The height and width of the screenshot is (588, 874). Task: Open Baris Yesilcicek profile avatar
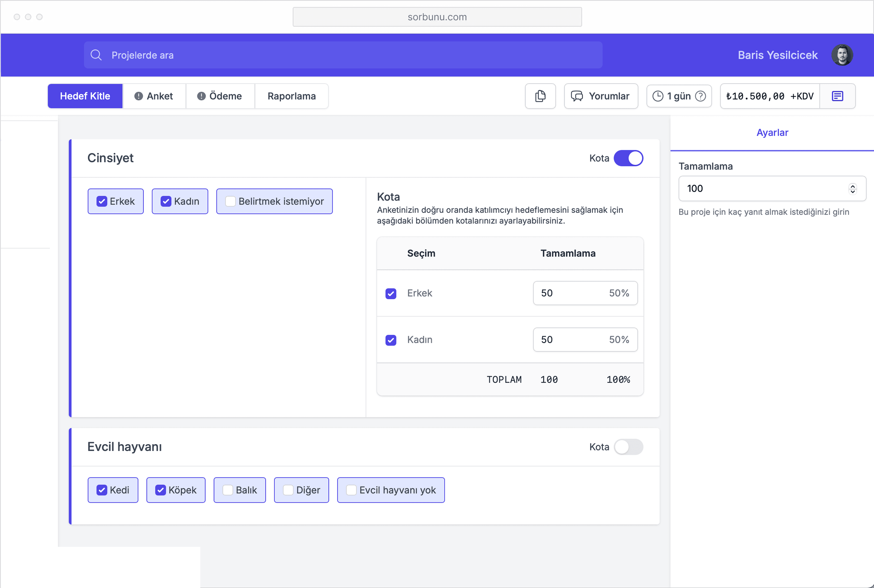(842, 55)
